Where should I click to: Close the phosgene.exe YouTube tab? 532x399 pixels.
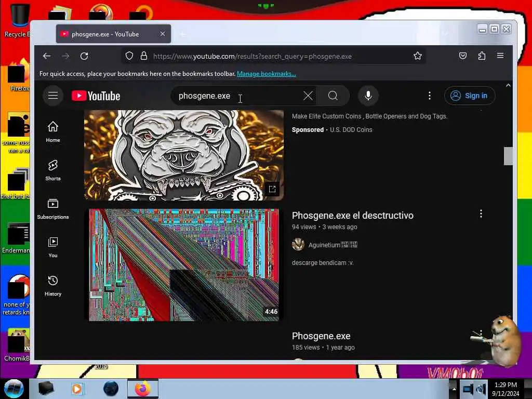coord(163,34)
